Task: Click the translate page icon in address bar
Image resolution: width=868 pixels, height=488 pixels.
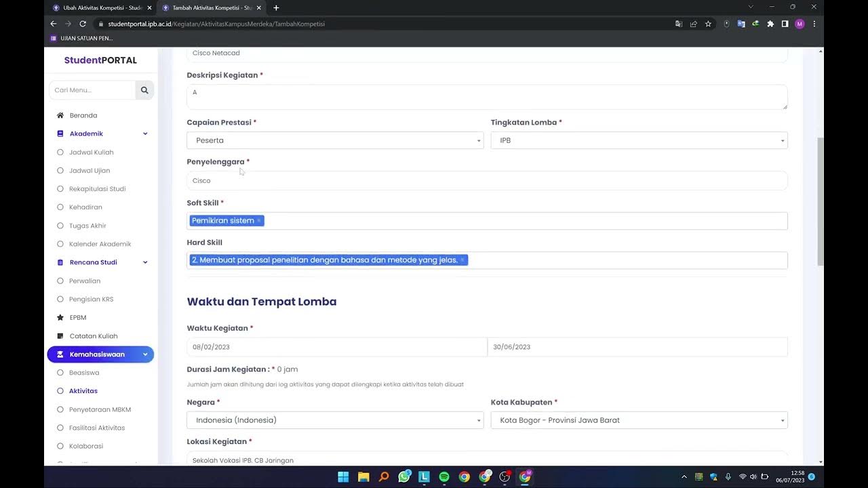Action: pyautogui.click(x=679, y=24)
